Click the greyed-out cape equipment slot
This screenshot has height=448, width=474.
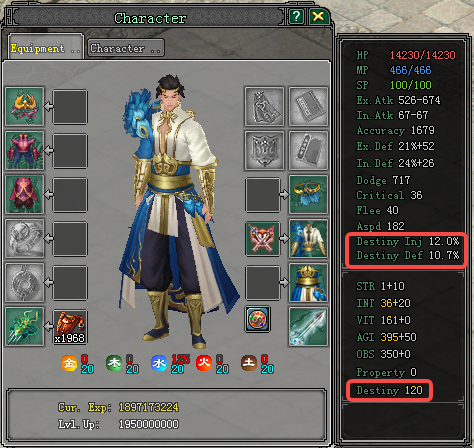[x=264, y=106]
